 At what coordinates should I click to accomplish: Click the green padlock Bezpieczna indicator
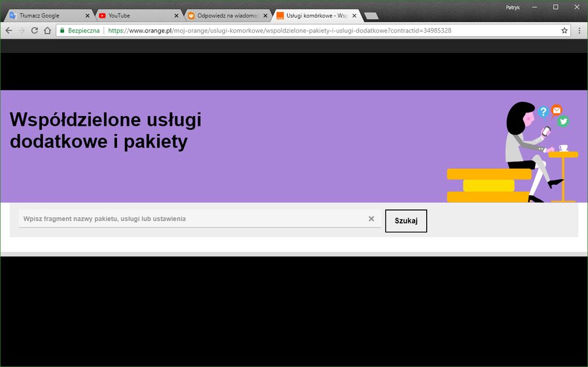click(x=81, y=31)
